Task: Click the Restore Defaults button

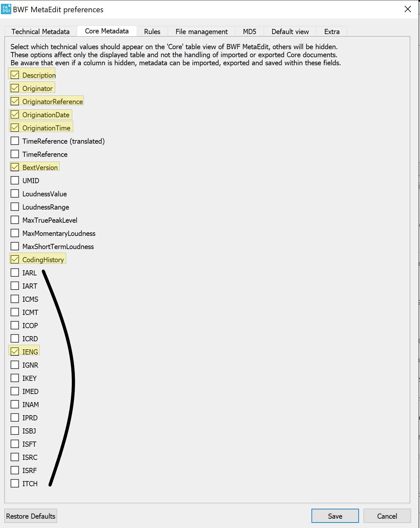Action: (31, 516)
